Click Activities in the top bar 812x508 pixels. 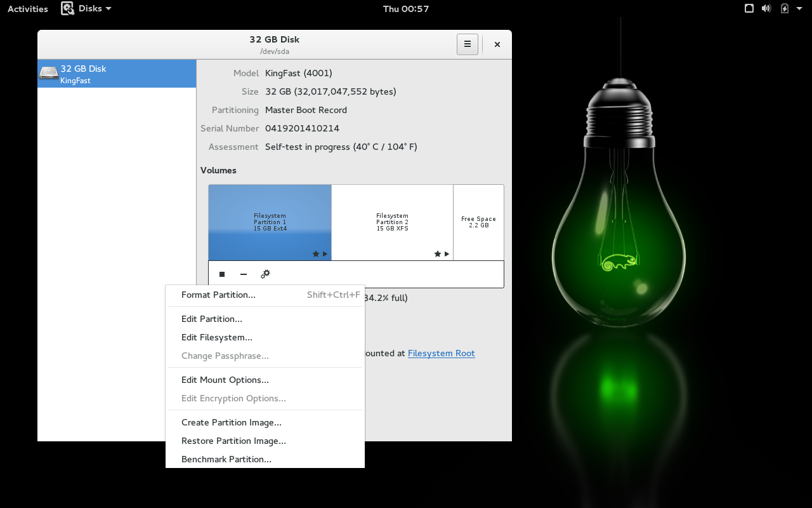[x=28, y=9]
